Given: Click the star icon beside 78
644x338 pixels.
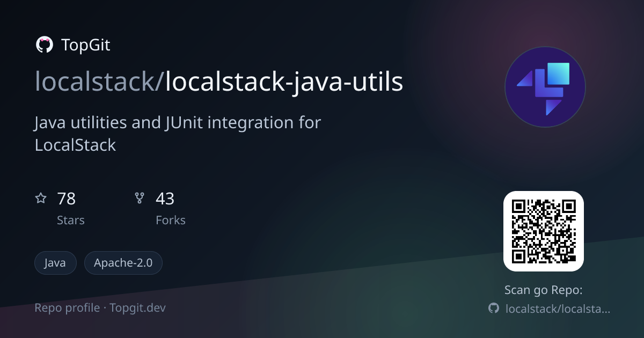Looking at the screenshot, I should point(41,199).
